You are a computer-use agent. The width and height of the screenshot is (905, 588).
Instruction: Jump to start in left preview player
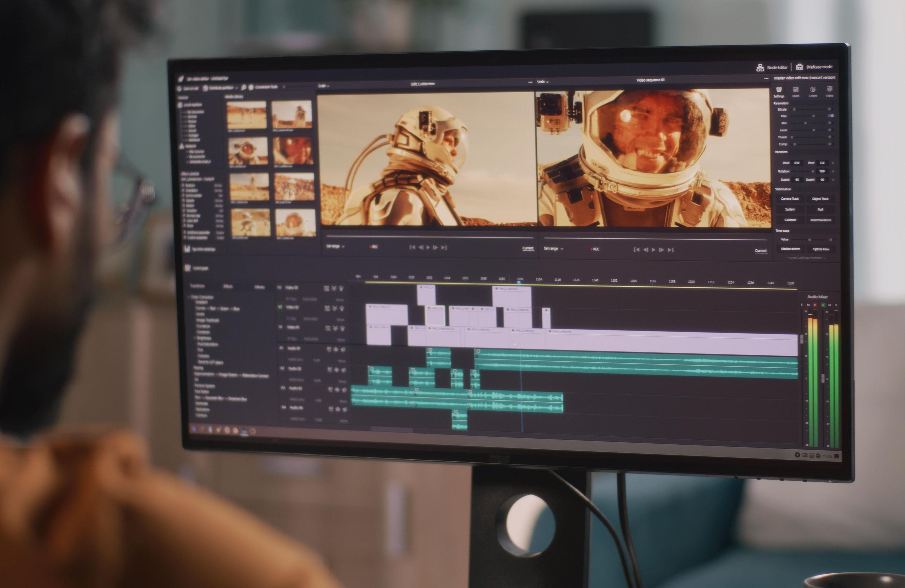(x=412, y=247)
